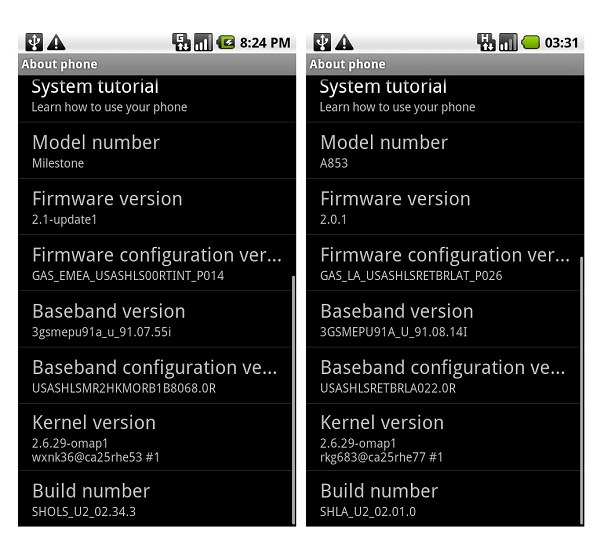
Task: Tap signal bars icon on right phone
Action: click(508, 42)
